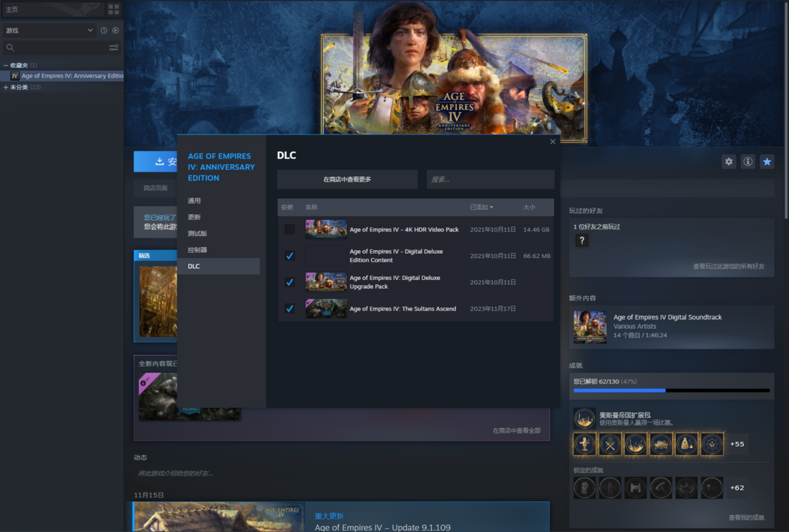Open the 更新 properties tab

click(194, 218)
